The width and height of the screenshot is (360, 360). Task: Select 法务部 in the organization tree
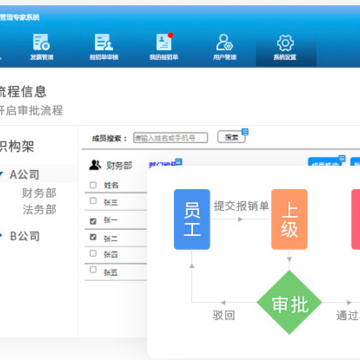click(39, 210)
